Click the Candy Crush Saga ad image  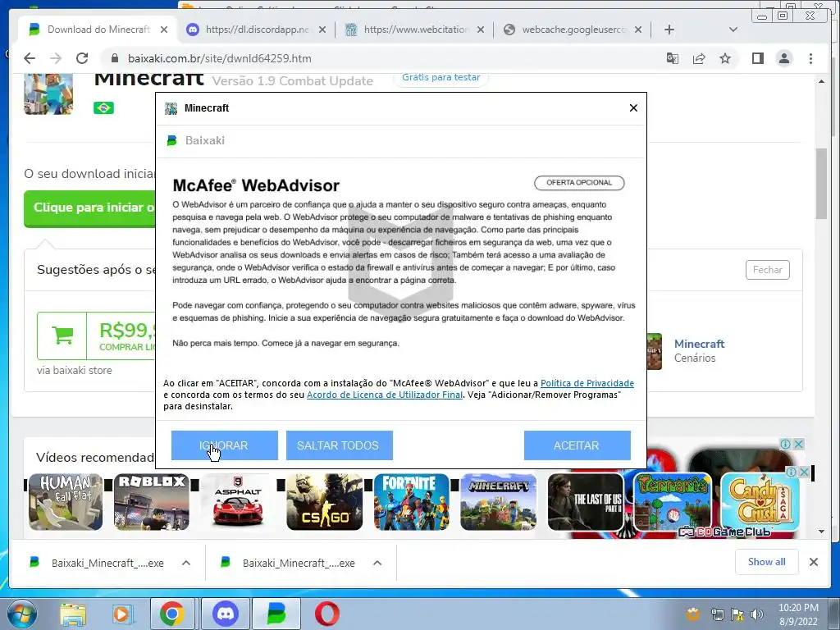(x=760, y=501)
